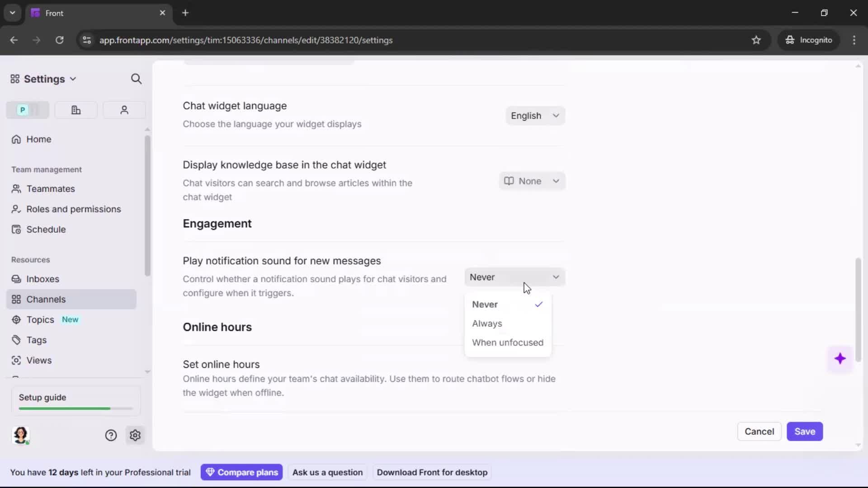Open the Settings search magnifier
The width and height of the screenshot is (868, 488).
tap(137, 79)
